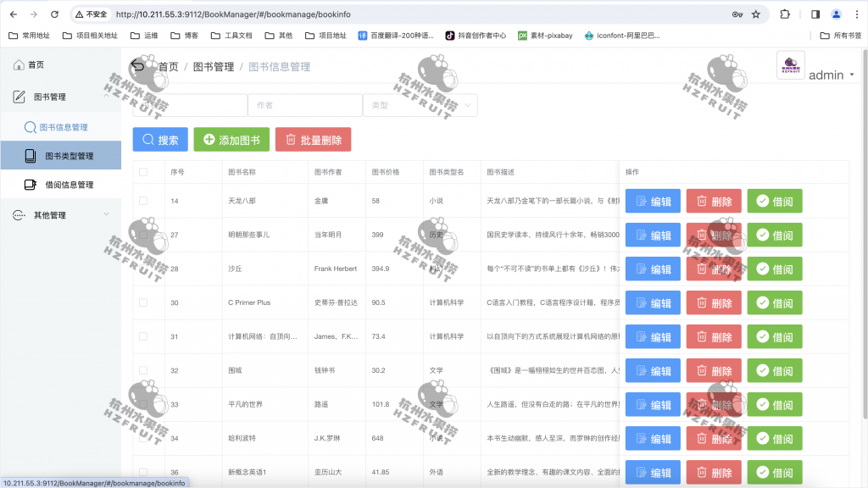The width and height of the screenshot is (868, 488).
Task: Click the 添加图书 button
Action: click(x=231, y=139)
